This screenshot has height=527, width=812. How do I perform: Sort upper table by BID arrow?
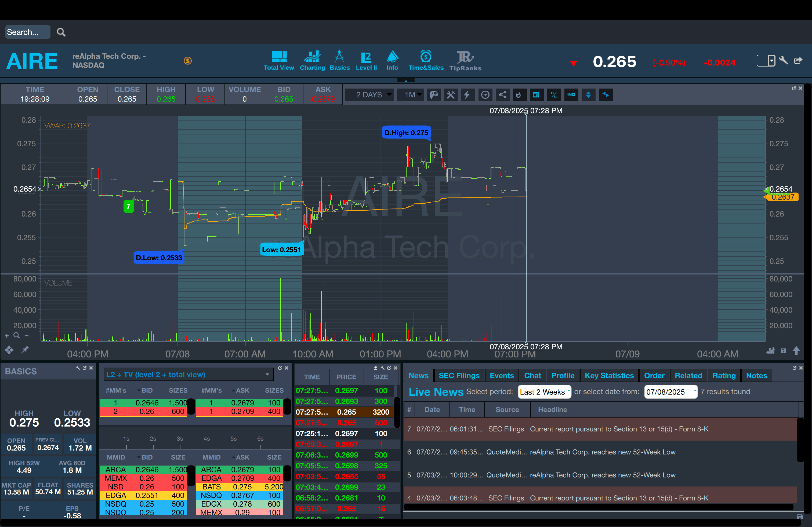click(x=139, y=390)
